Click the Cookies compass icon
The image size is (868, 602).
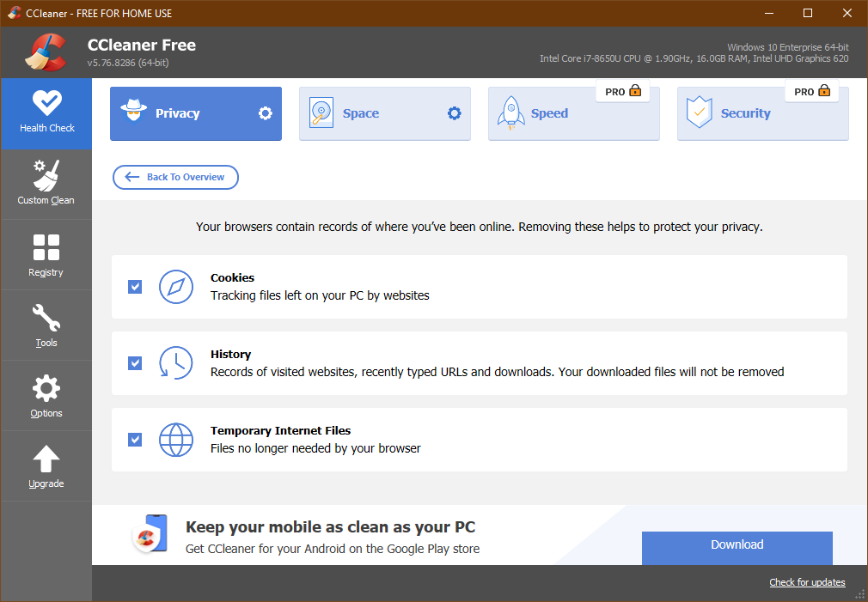pos(176,287)
